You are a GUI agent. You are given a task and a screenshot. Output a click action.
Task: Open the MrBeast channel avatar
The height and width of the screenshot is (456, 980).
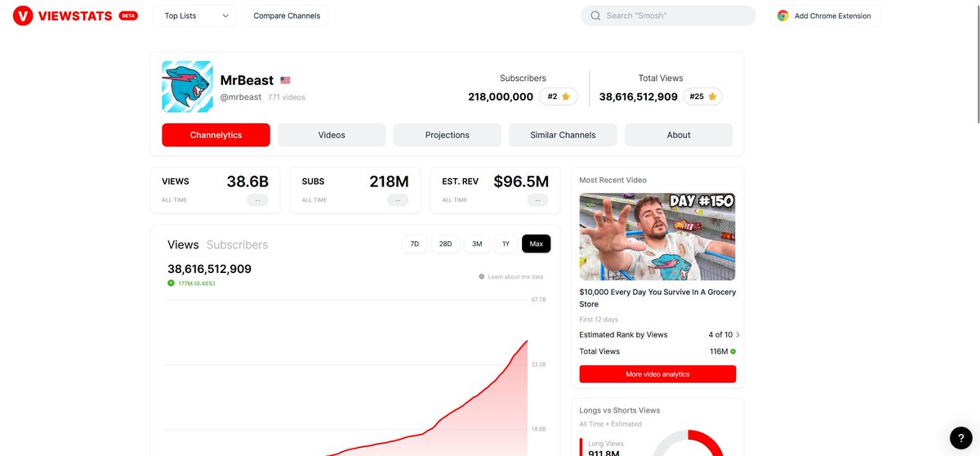pyautogui.click(x=187, y=87)
